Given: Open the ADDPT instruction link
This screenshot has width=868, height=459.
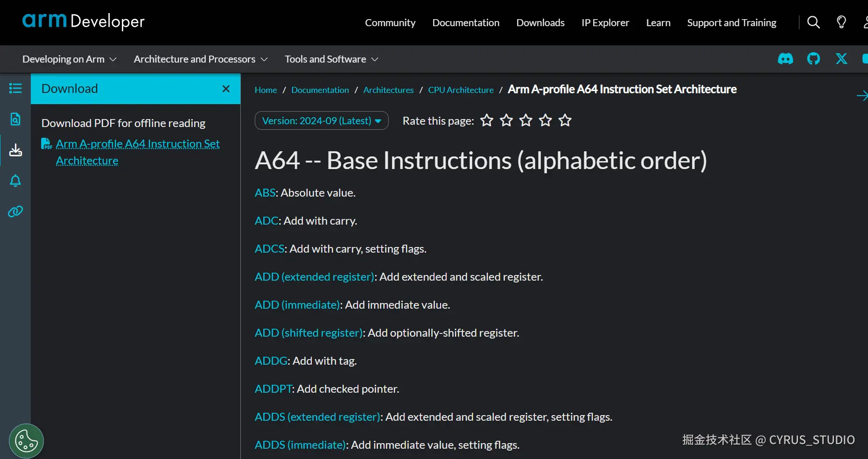Looking at the screenshot, I should pos(273,389).
